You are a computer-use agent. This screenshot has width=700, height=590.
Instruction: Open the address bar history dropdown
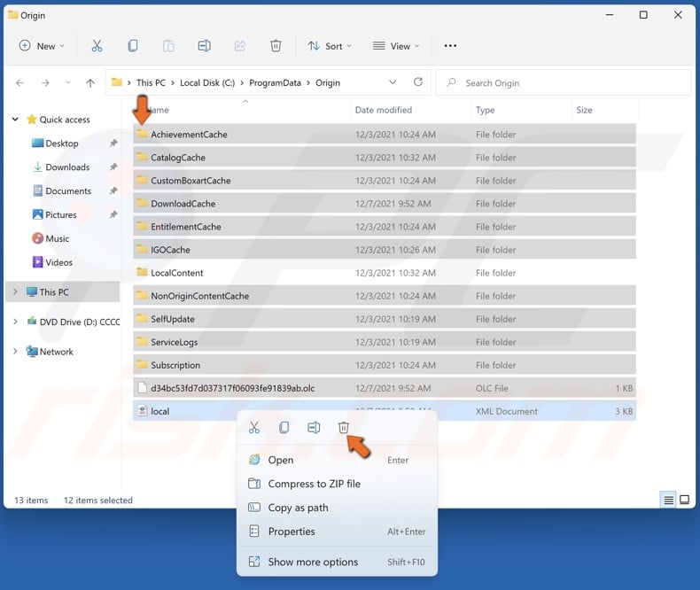point(393,82)
